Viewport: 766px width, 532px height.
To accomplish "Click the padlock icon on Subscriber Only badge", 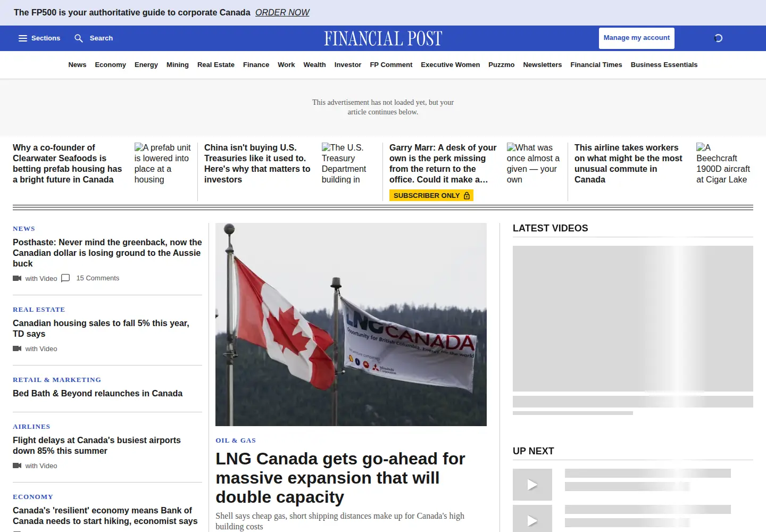I will [467, 196].
